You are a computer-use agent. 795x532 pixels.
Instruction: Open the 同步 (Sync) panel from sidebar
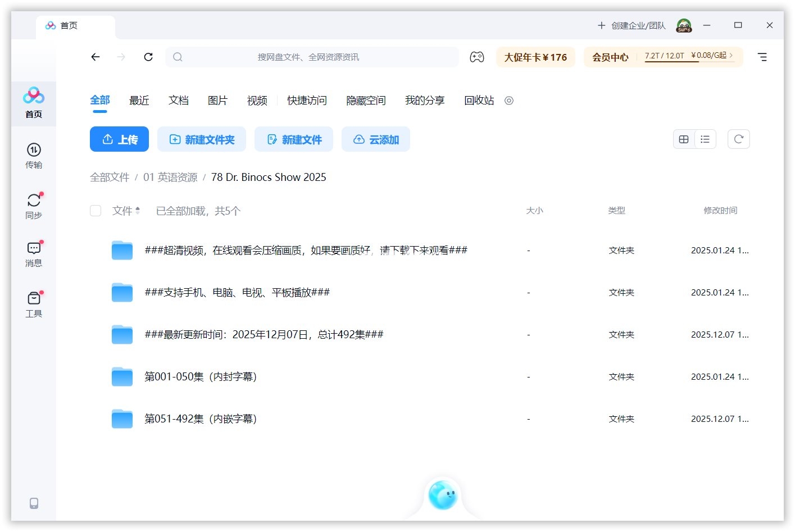tap(34, 205)
